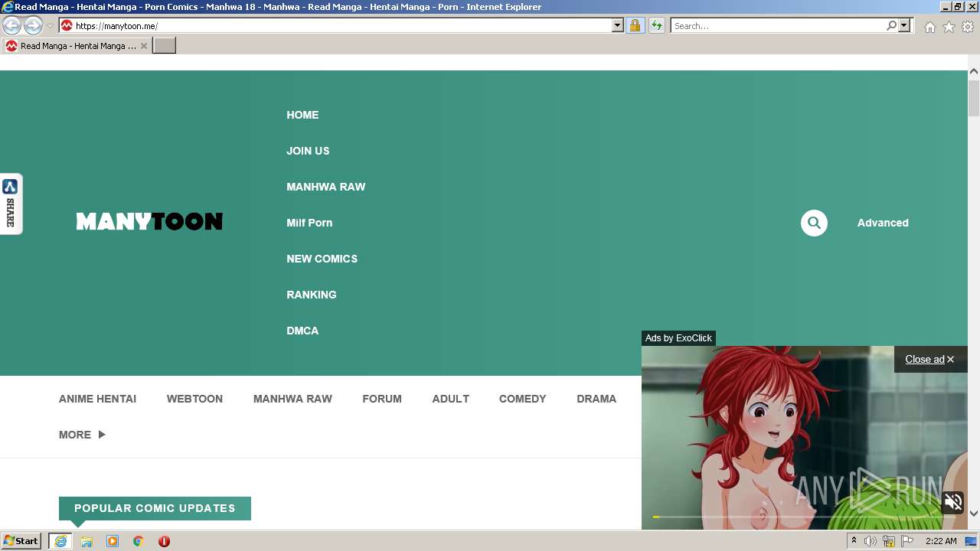Select the Read Manga tab
The height and width of the screenshot is (551, 980).
(75, 46)
